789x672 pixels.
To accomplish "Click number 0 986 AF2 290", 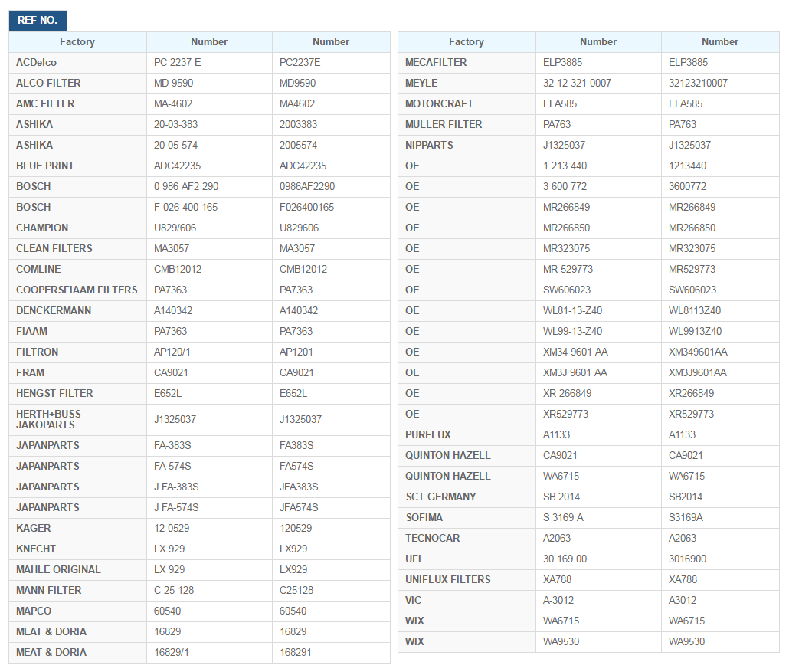I will pos(186,186).
